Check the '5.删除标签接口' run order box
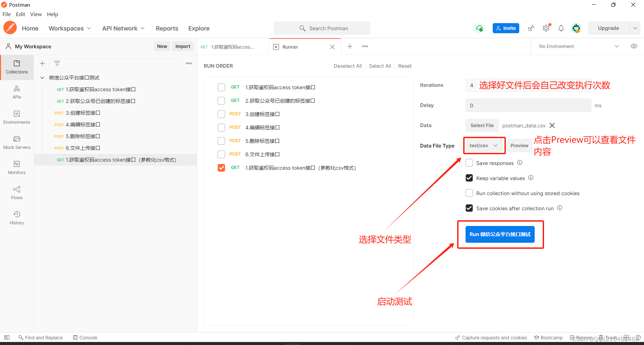Image resolution: width=644 pixels, height=345 pixels. pyautogui.click(x=221, y=141)
